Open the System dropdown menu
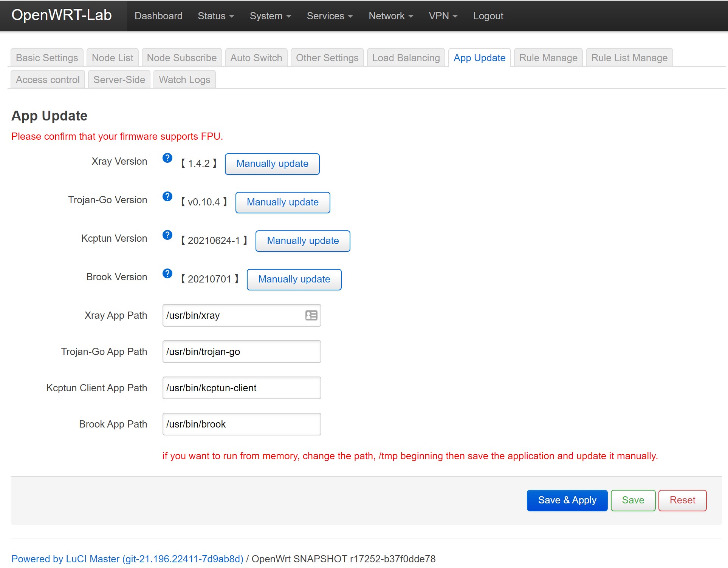Image resolution: width=728 pixels, height=568 pixels. (x=270, y=16)
